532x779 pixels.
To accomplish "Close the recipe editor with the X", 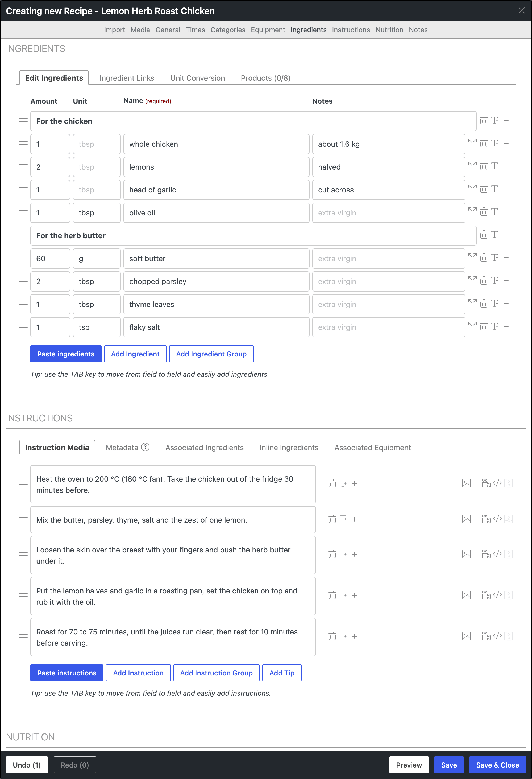I will (x=521, y=11).
